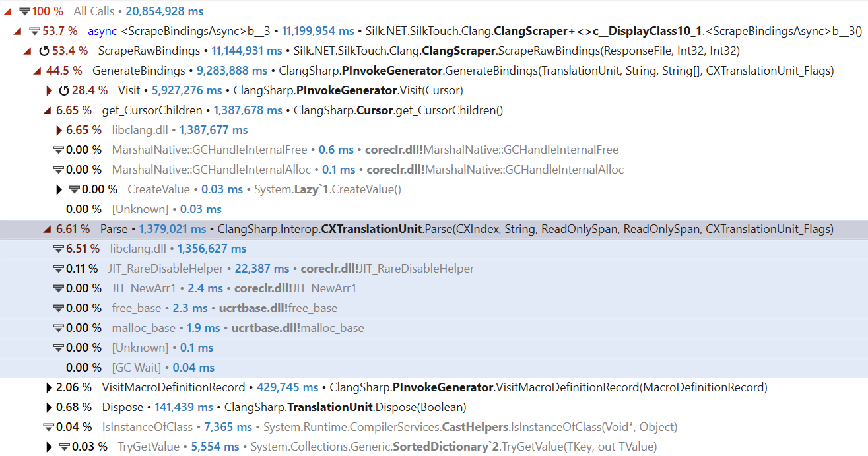Click the filter icon next to 53.7 % async
The height and width of the screenshot is (456, 868).
pos(35,31)
